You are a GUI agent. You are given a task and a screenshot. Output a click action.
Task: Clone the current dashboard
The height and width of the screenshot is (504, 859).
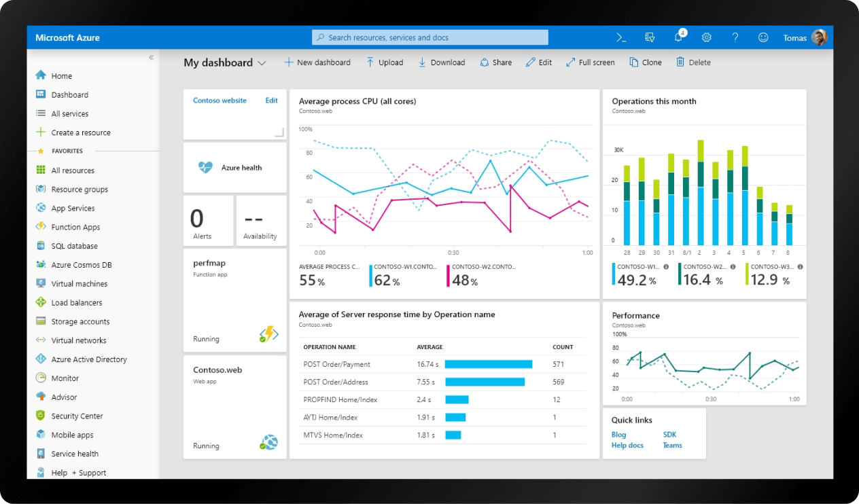tap(644, 62)
